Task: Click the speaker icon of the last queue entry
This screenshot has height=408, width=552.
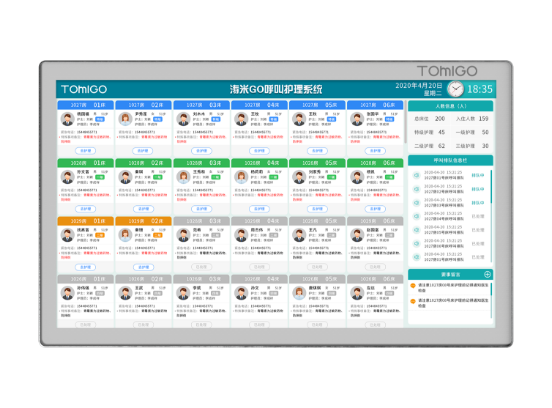Action: [416, 257]
